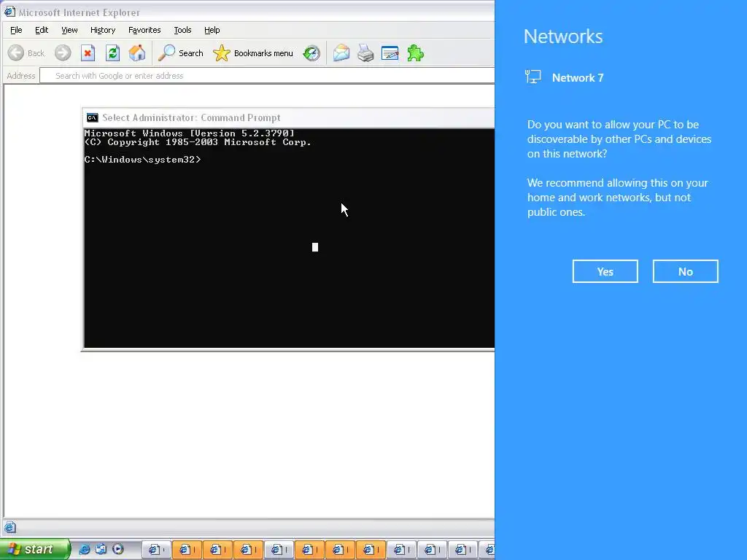This screenshot has height=560, width=747.
Task: Launch Internet Explorer from quick launch
Action: (x=85, y=549)
